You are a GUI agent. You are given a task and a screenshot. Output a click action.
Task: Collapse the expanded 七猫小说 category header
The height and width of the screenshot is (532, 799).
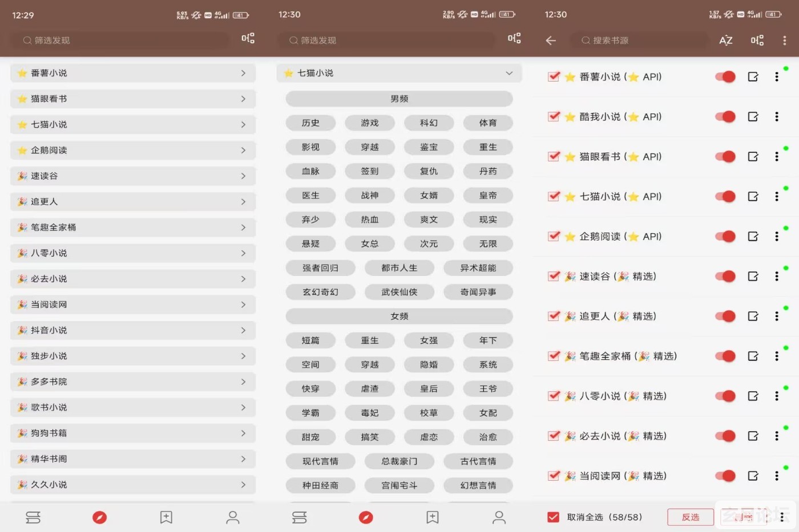click(399, 73)
